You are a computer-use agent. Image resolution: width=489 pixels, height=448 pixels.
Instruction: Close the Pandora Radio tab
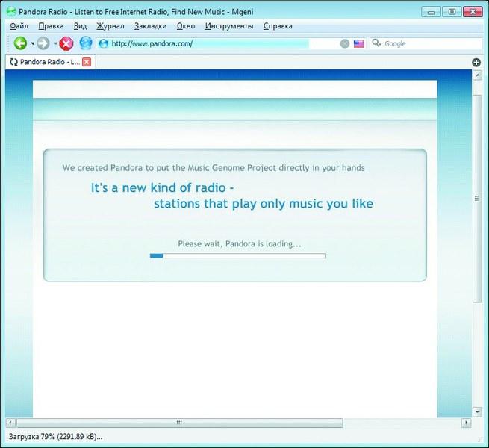tap(87, 62)
